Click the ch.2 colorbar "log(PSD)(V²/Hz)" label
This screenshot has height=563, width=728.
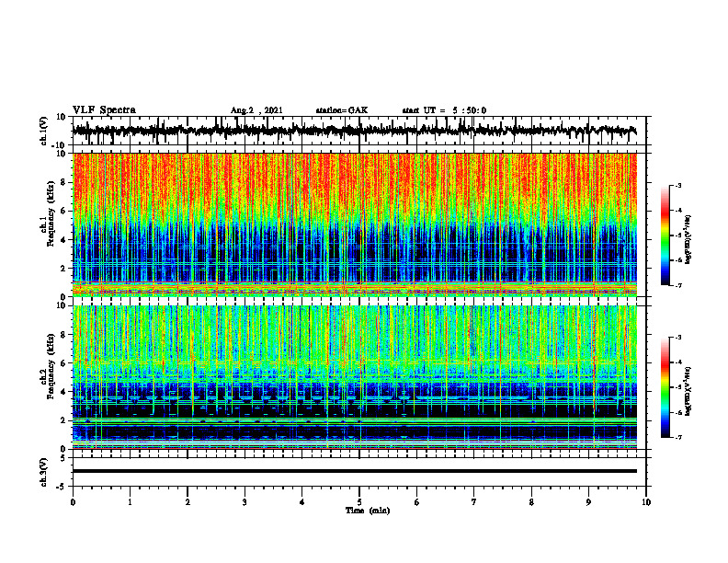tap(688, 390)
